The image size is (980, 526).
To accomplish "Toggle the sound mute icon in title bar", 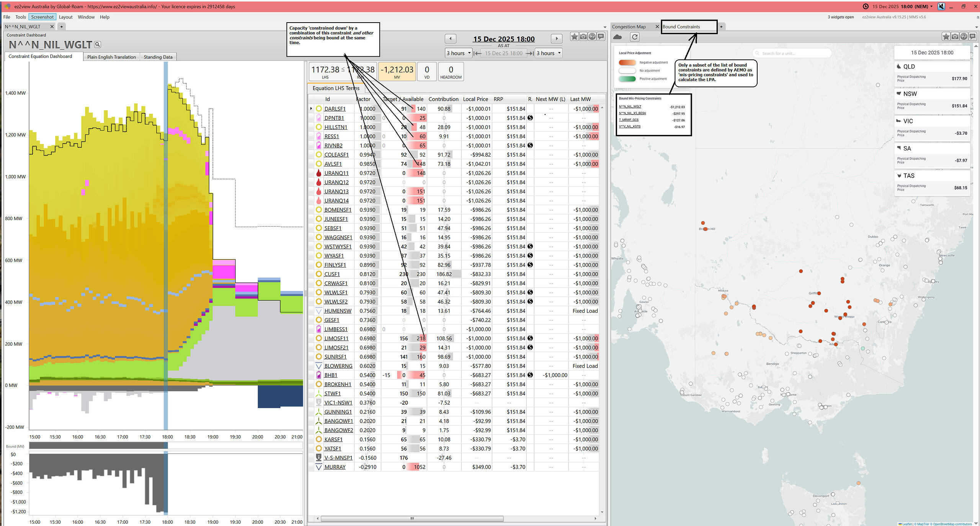I will (x=941, y=7).
